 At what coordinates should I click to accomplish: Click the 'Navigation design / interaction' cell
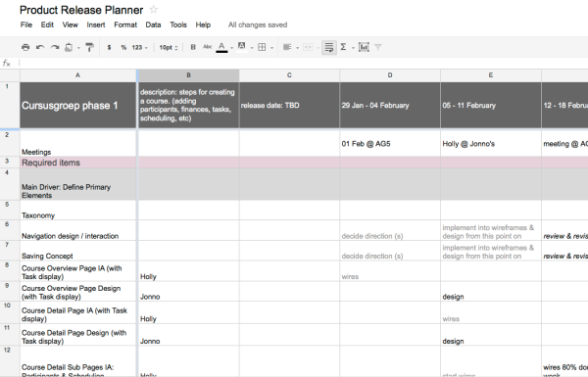[78, 230]
